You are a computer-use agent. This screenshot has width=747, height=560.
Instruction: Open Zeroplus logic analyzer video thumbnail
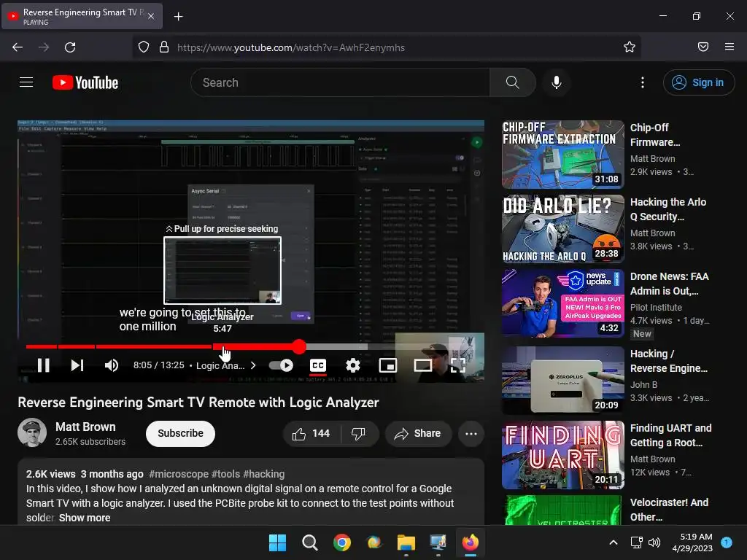coord(562,380)
